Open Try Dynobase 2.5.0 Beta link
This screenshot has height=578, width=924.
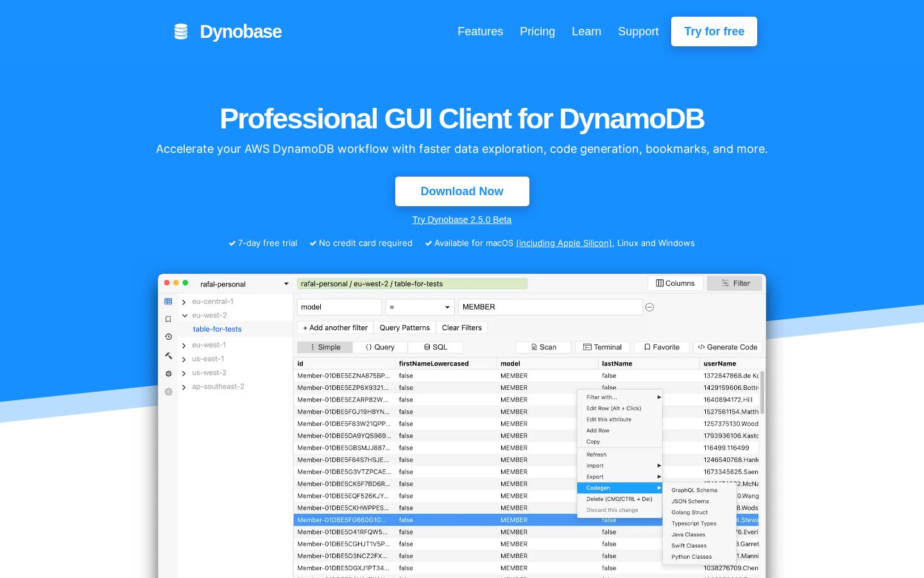462,220
